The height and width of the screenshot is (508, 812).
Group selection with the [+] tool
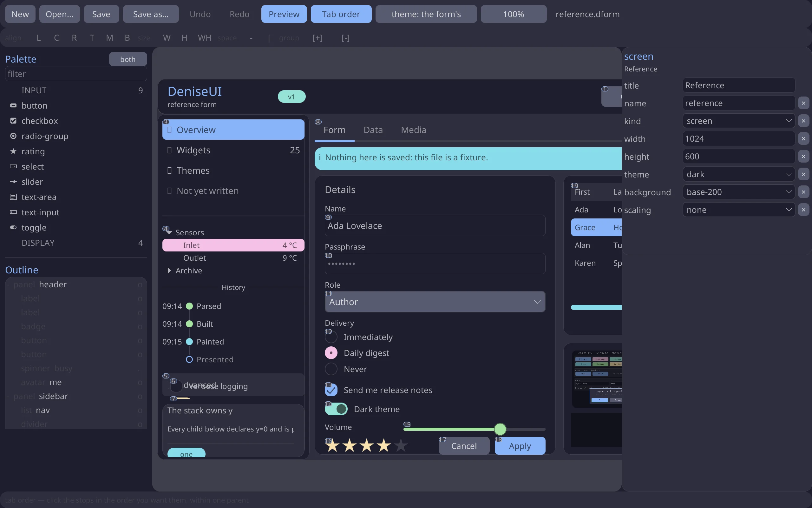[x=318, y=38]
